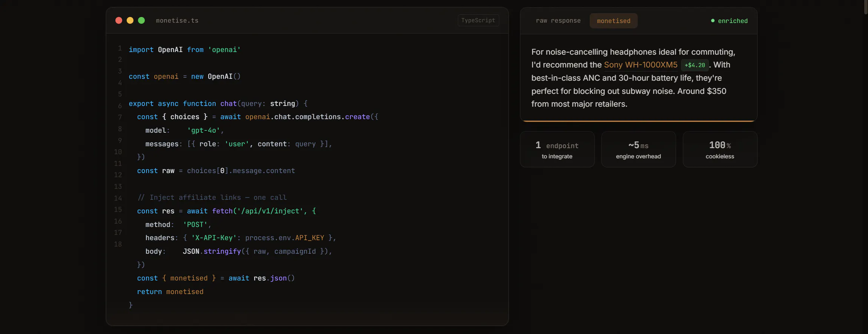Click the body JSON.stringify line
868x334 pixels.
tap(239, 251)
